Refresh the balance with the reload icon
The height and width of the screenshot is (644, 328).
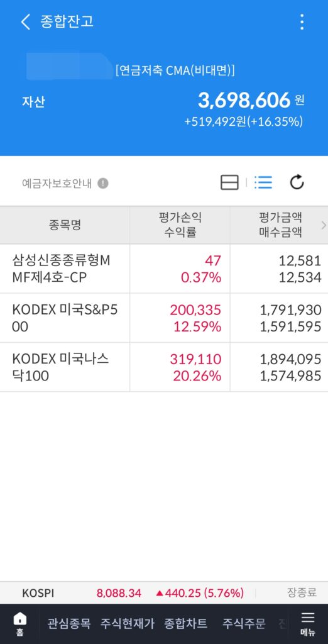click(297, 182)
